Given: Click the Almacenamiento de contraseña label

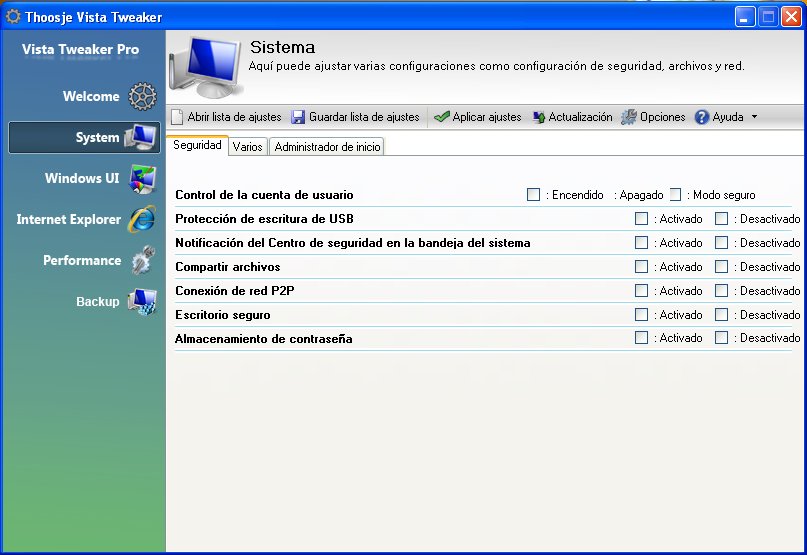Looking at the screenshot, I should [264, 339].
